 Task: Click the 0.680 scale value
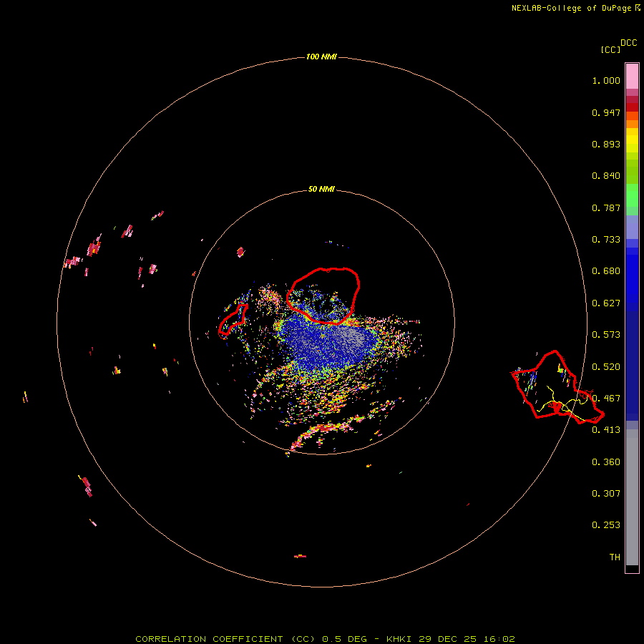coord(606,271)
